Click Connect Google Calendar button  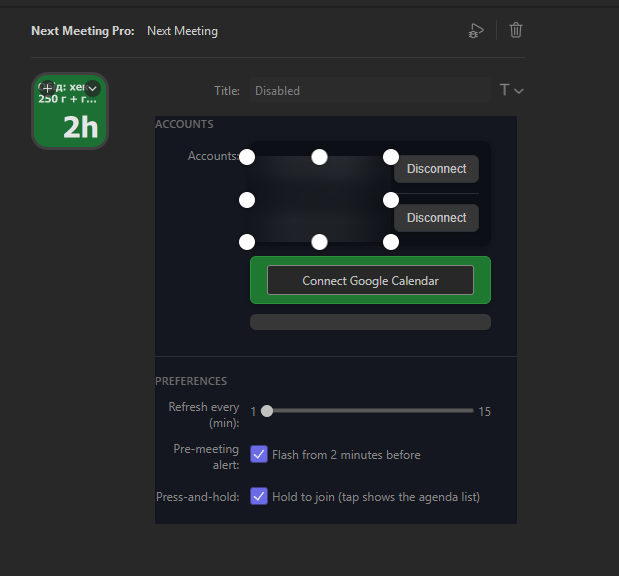370,280
